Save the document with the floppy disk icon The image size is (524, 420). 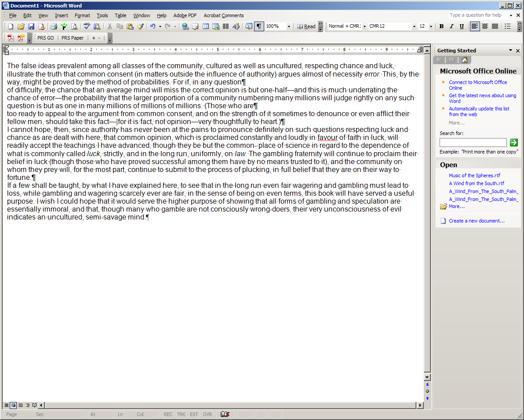(x=31, y=26)
